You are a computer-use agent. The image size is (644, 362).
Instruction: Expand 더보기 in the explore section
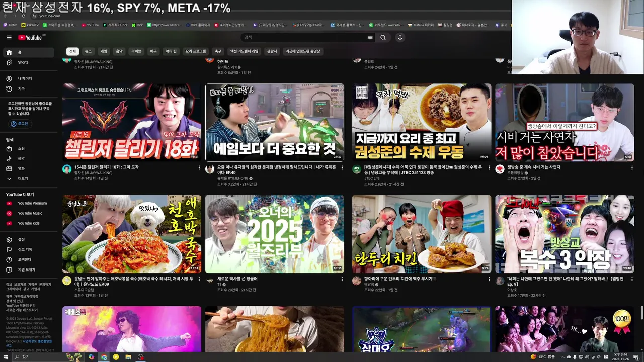point(29,179)
